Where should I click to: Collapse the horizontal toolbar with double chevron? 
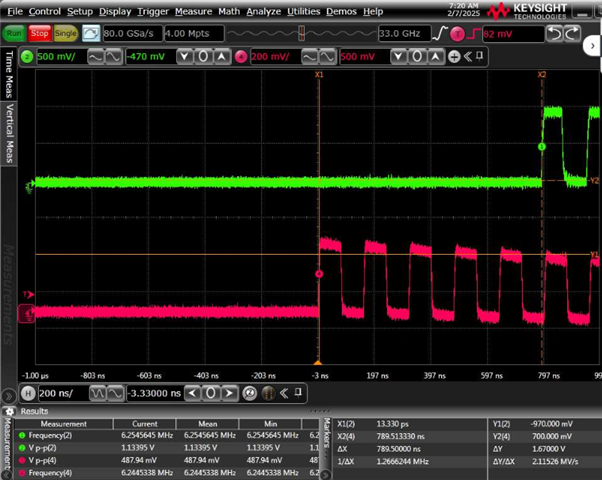click(x=284, y=393)
